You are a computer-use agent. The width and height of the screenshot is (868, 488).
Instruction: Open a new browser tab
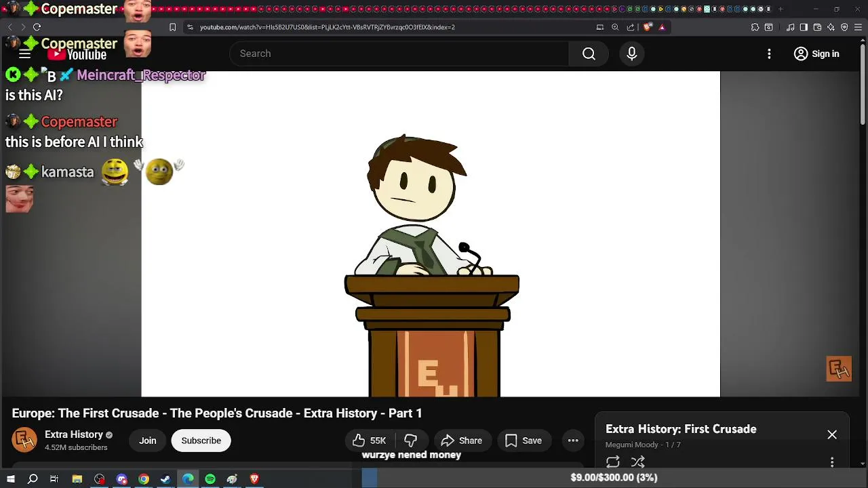coord(780,9)
